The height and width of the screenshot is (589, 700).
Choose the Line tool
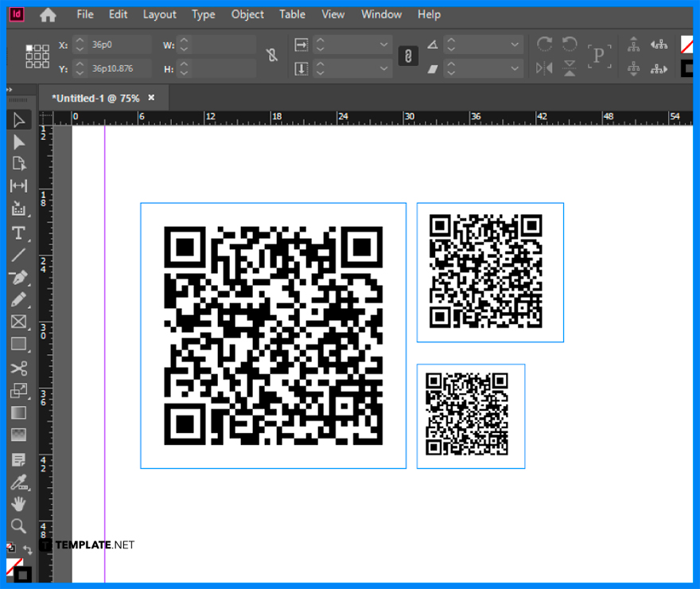click(19, 255)
